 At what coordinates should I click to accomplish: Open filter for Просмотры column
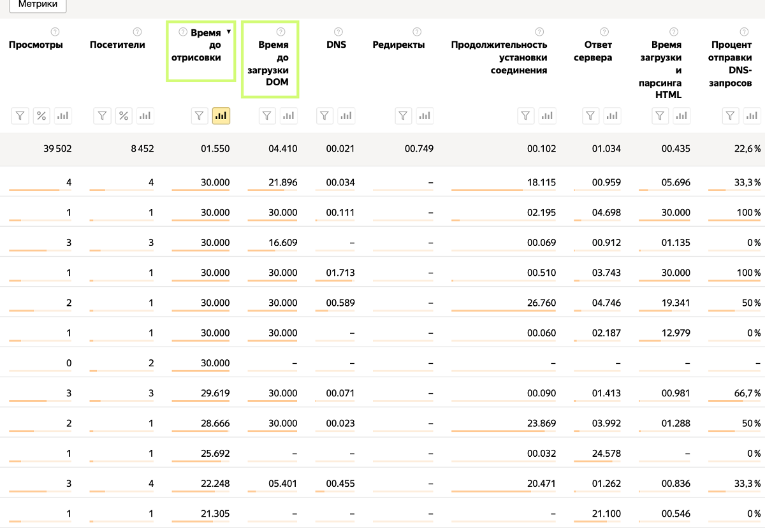pyautogui.click(x=20, y=115)
